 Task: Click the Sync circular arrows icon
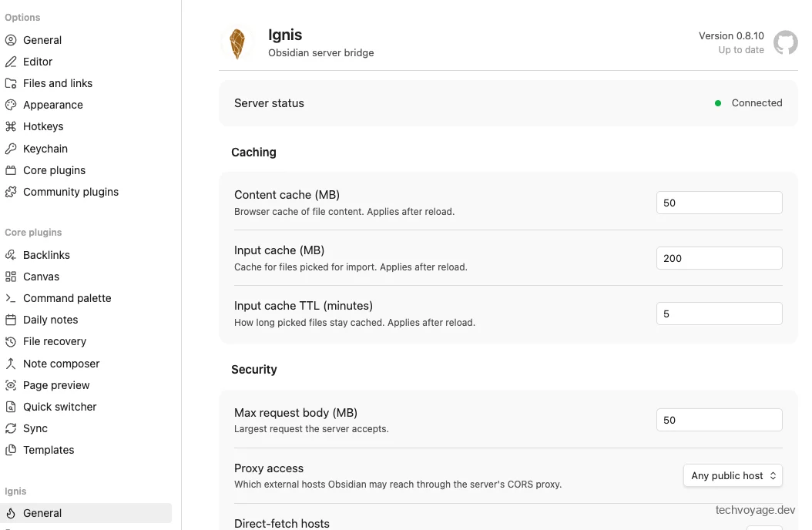(11, 428)
